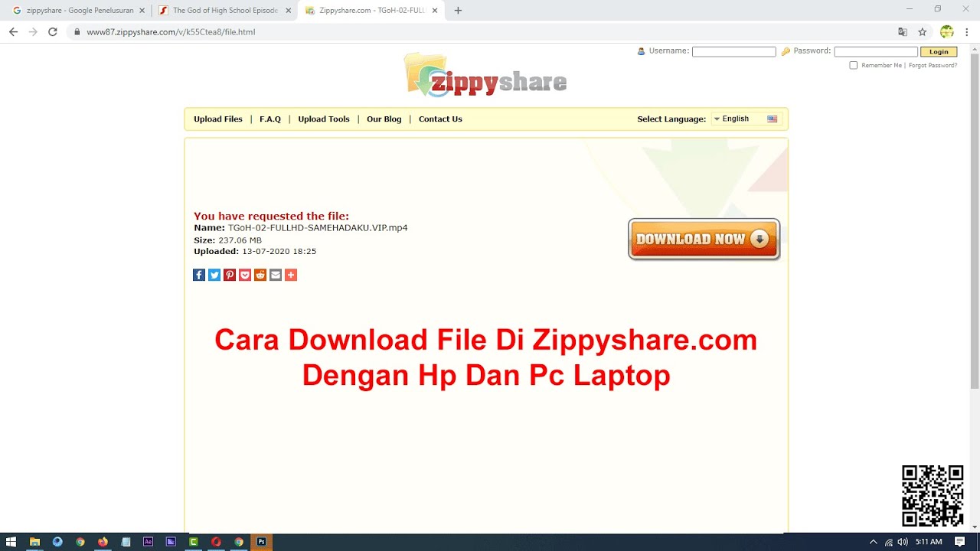980x551 pixels.
Task: Open the Upload Files menu item
Action: click(218, 119)
